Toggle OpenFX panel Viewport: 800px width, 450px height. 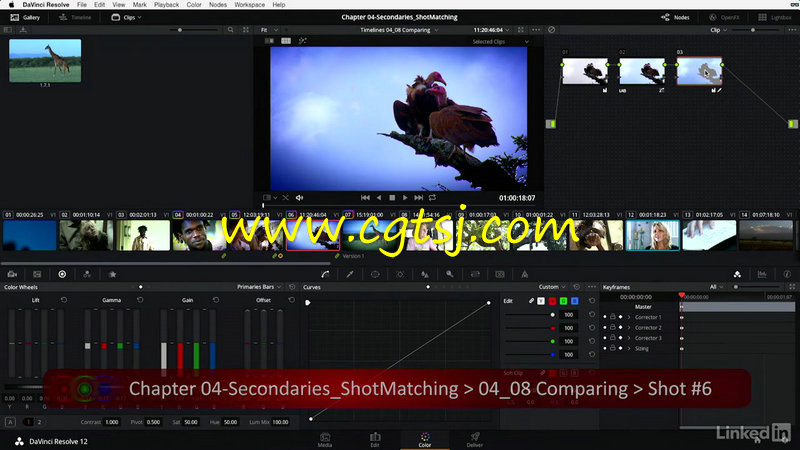pos(724,17)
